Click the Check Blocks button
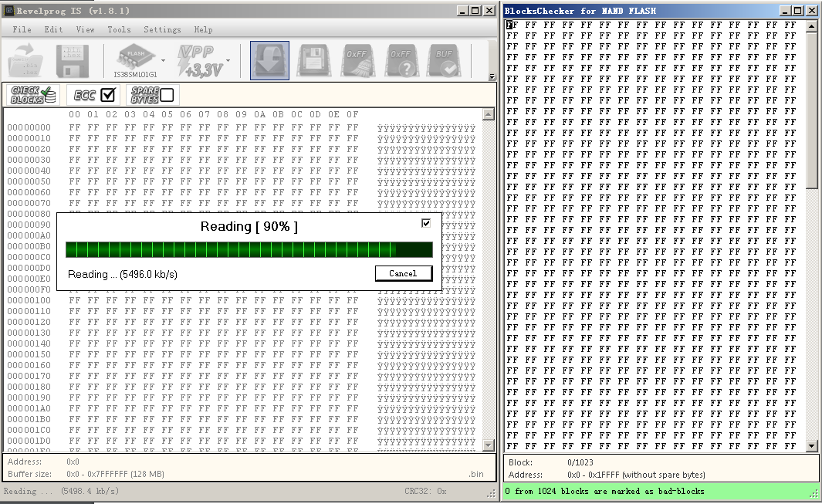Screen dimensions: 822x504 [32, 95]
